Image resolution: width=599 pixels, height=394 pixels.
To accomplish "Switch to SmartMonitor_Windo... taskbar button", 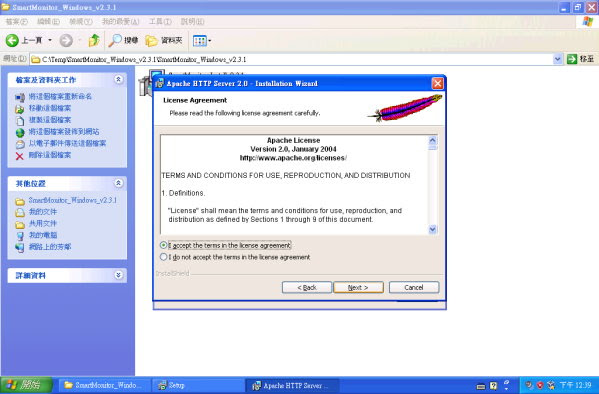I will pos(104,385).
